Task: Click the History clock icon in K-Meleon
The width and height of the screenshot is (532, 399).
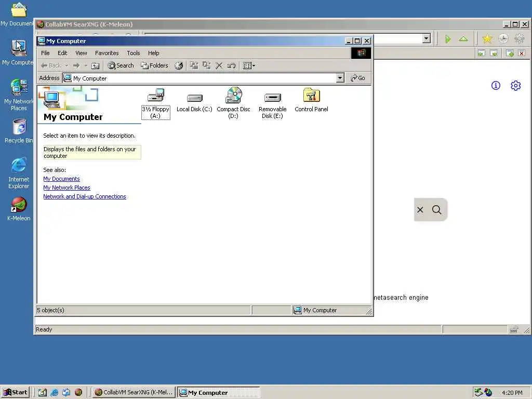Action: point(503,38)
